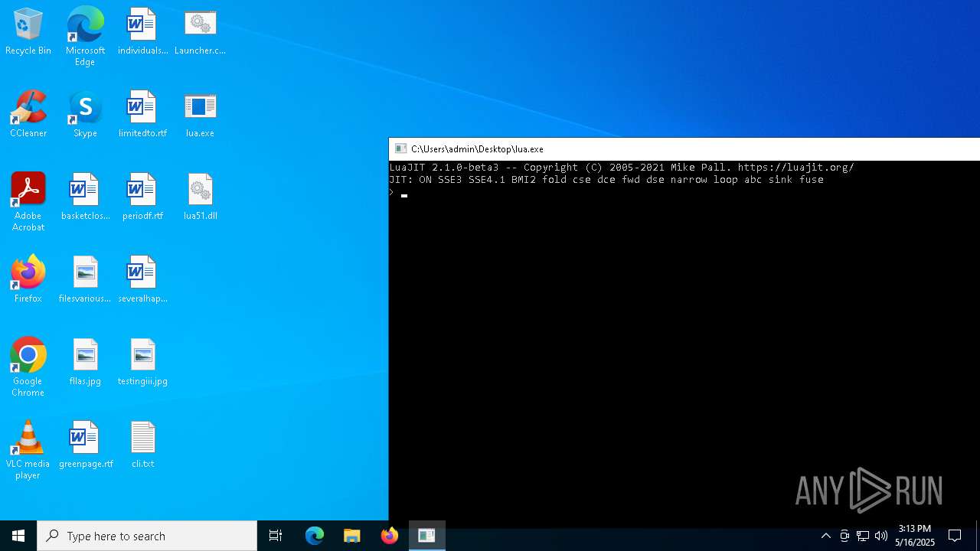
Task: Open Skype desktop shortcut
Action: click(85, 115)
